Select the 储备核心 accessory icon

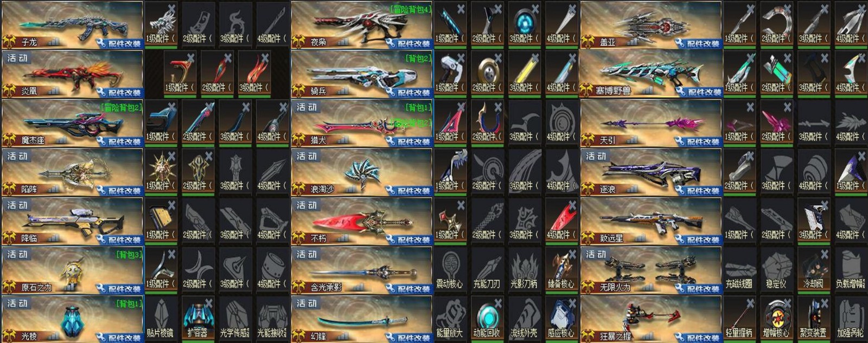[560, 269]
